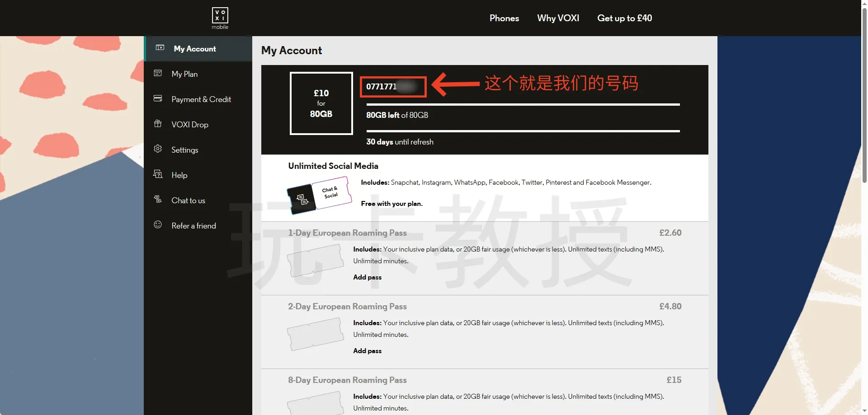Click the 80GB data usage bar
The height and width of the screenshot is (415, 868).
[x=523, y=104]
